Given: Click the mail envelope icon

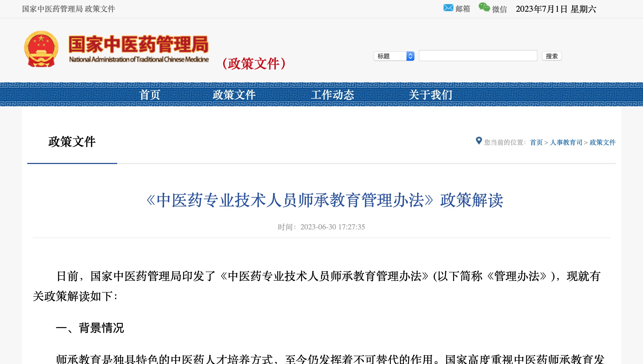Looking at the screenshot, I should tap(448, 8).
